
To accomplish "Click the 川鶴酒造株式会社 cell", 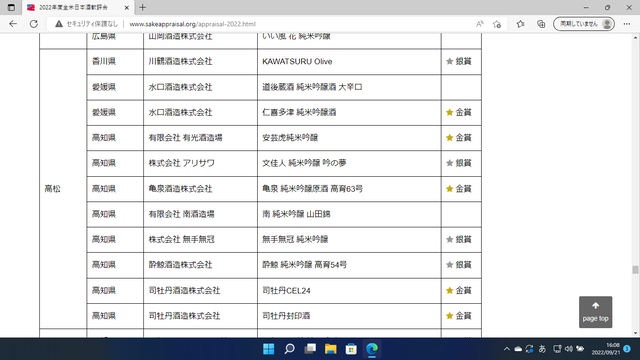I will click(x=200, y=62).
